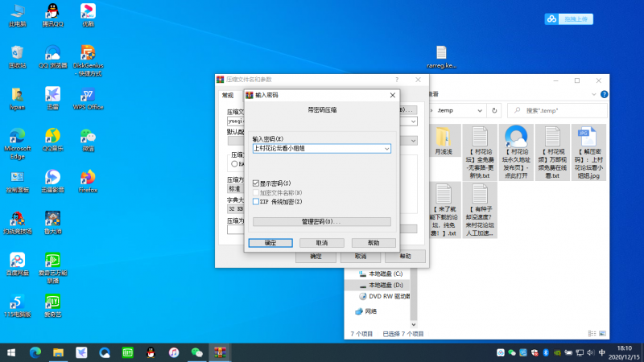Open the This PC desktop icon
The height and width of the screenshot is (362, 644).
click(17, 15)
